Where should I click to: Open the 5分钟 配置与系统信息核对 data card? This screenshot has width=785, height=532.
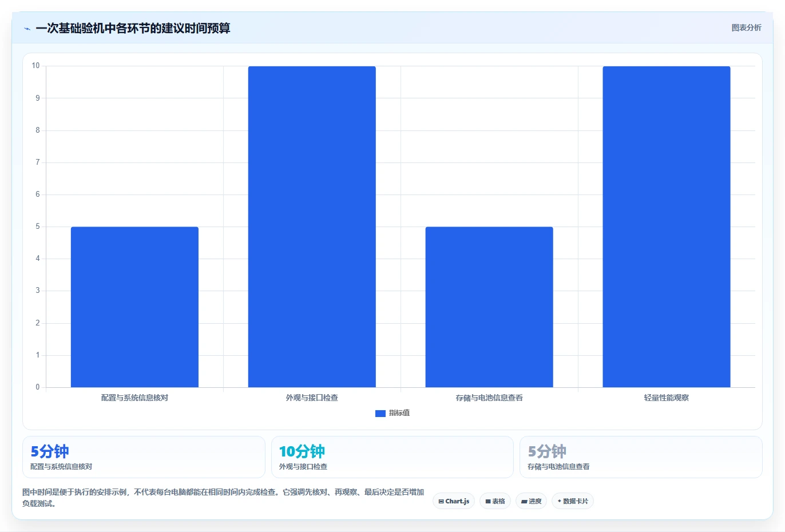[x=144, y=457]
